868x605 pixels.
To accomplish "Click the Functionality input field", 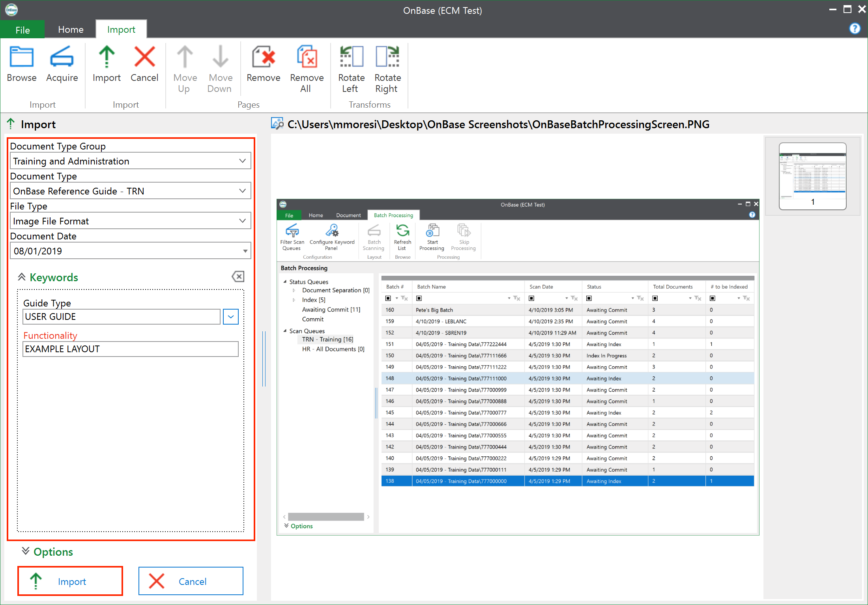I will pyautogui.click(x=131, y=349).
